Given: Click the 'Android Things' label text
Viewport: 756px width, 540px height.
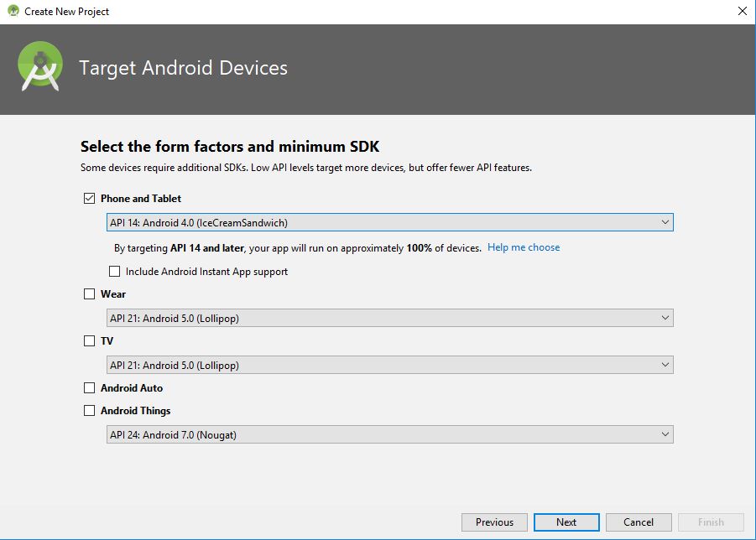Looking at the screenshot, I should point(135,411).
